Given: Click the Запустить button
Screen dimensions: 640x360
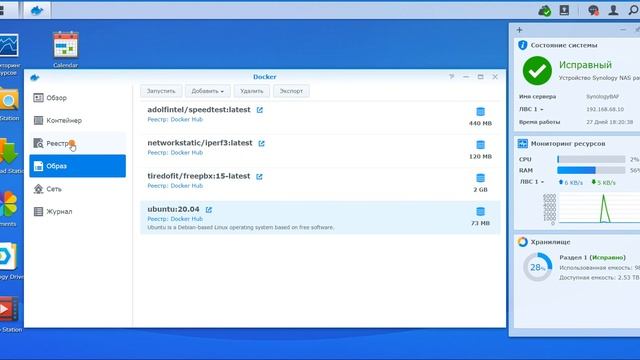Looking at the screenshot, I should pyautogui.click(x=161, y=91).
